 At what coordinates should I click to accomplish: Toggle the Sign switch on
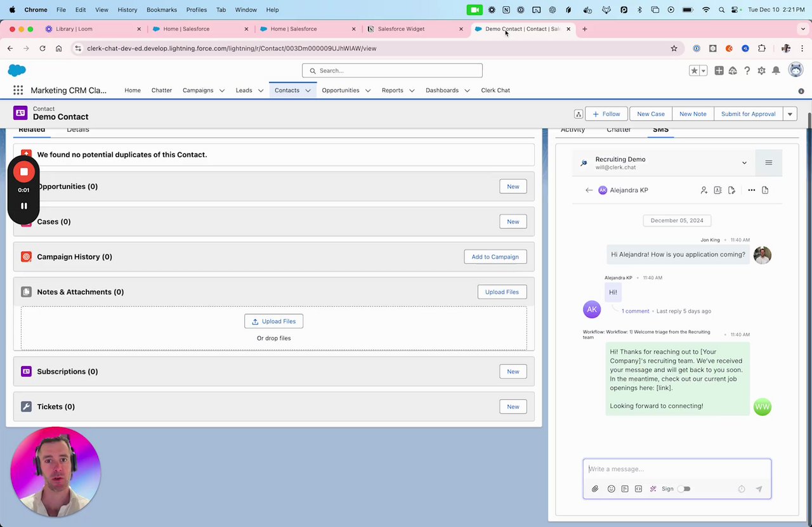pos(684,489)
